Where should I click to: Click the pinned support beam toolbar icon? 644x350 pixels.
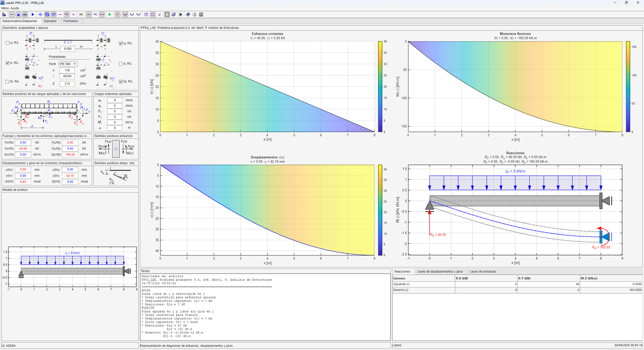18,14
